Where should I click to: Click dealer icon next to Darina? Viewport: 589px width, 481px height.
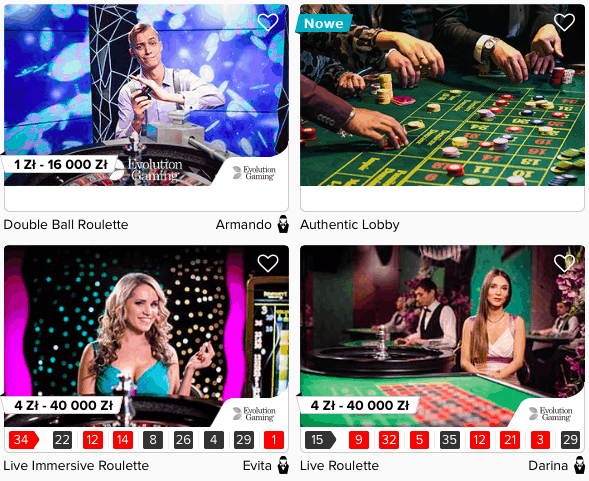(580, 465)
